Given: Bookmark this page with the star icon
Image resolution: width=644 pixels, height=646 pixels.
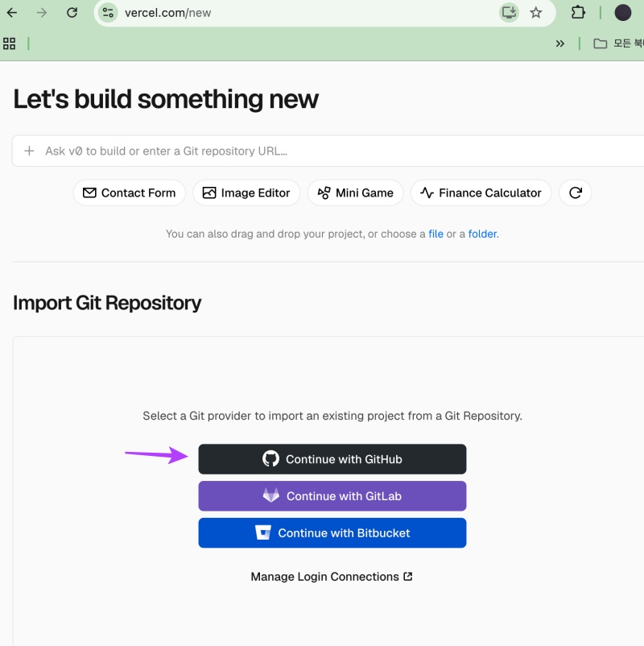Looking at the screenshot, I should [535, 13].
